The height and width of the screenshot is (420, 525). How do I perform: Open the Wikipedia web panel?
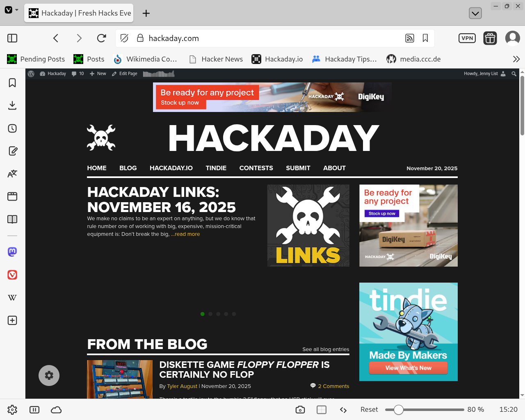click(x=12, y=297)
